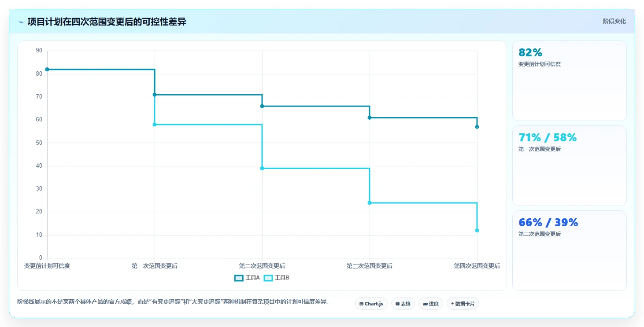Click 工具B point at 第三次范围变更后 (24)
The image size is (644, 327).
coord(370,203)
